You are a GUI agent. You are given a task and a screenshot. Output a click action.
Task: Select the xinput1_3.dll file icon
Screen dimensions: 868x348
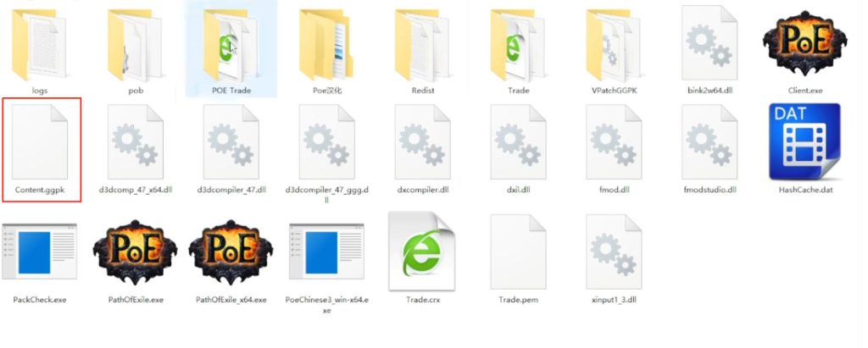pyautogui.click(x=614, y=251)
